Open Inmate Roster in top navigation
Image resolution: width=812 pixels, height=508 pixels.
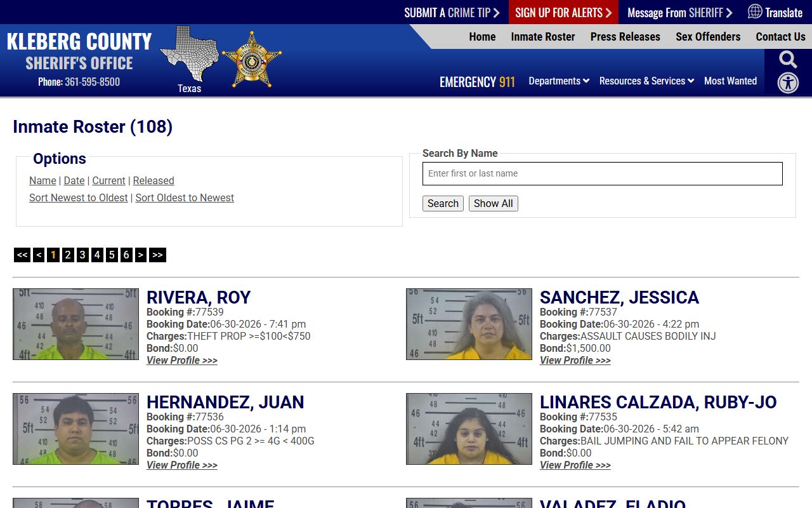(543, 37)
